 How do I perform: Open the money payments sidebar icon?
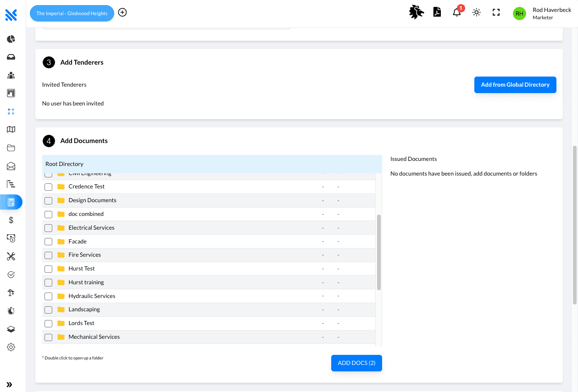click(11, 238)
